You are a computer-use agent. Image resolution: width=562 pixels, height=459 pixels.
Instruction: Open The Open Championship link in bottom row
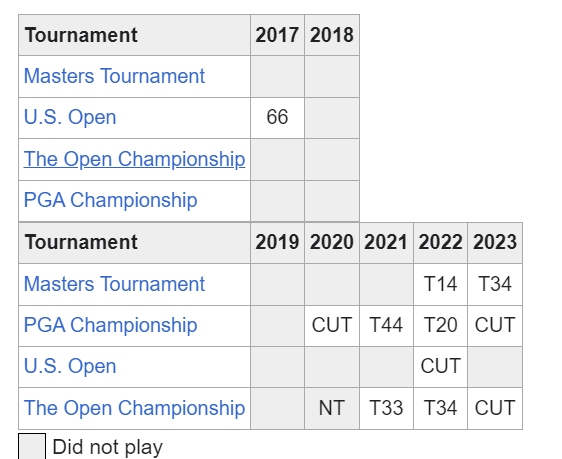pyautogui.click(x=134, y=408)
